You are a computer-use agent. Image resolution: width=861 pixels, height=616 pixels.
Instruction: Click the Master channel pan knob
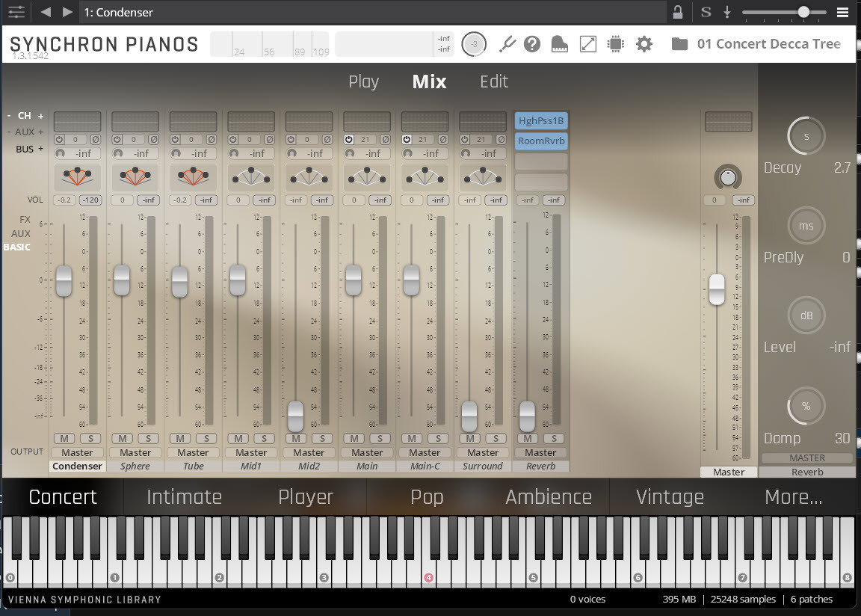pos(728,177)
